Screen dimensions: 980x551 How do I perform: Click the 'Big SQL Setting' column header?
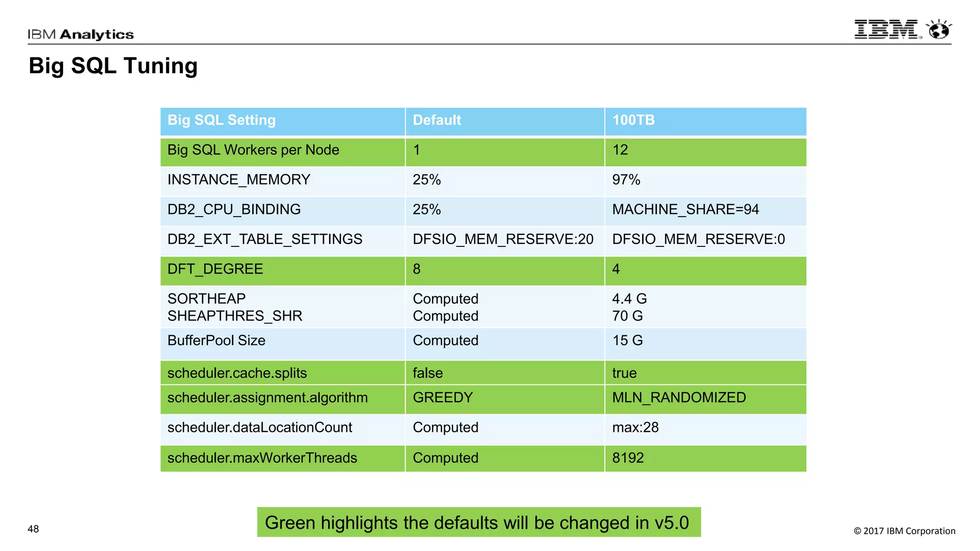tap(283, 121)
